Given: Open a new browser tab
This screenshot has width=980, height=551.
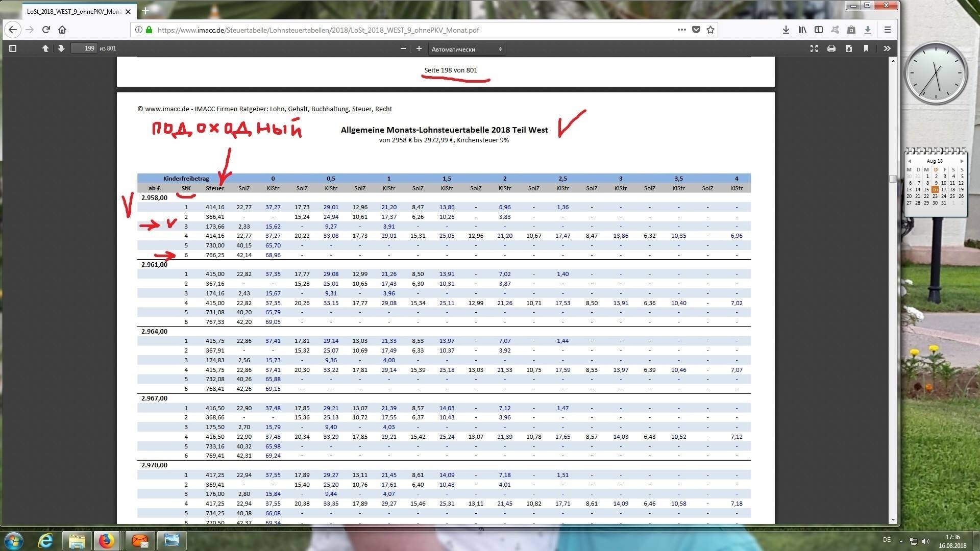Looking at the screenshot, I should (145, 11).
